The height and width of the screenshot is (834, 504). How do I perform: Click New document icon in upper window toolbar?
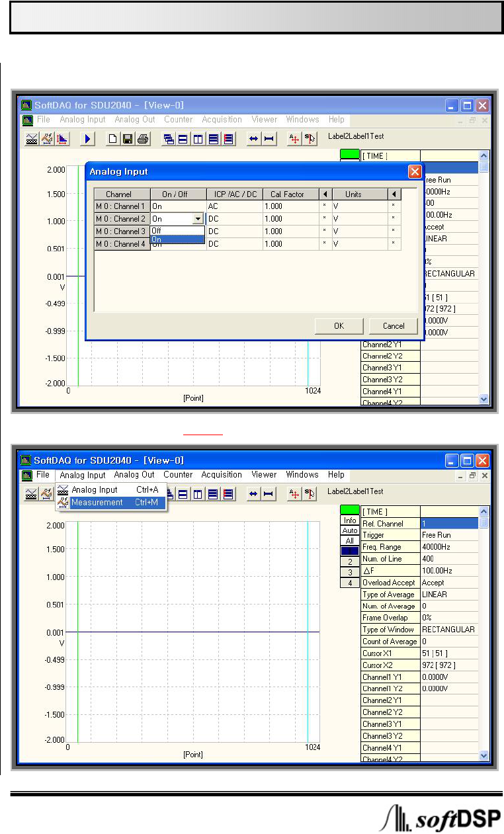pyautogui.click(x=113, y=138)
